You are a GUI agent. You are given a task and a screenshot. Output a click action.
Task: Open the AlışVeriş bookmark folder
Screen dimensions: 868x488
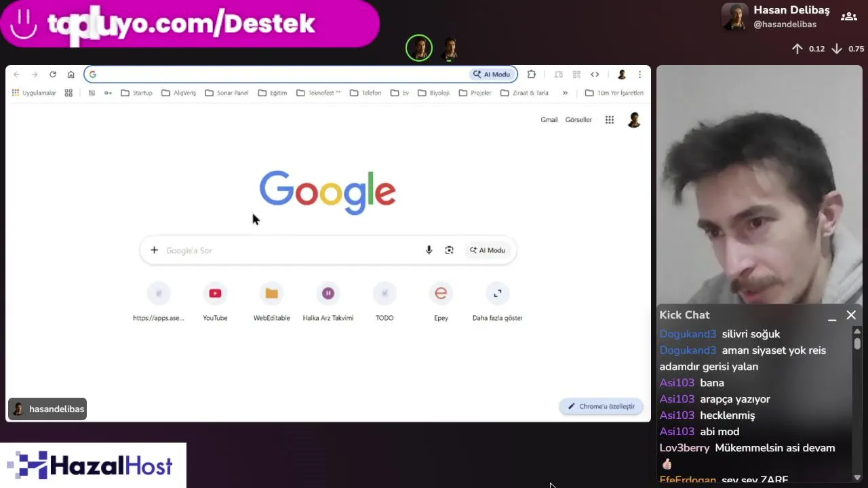[x=178, y=93]
